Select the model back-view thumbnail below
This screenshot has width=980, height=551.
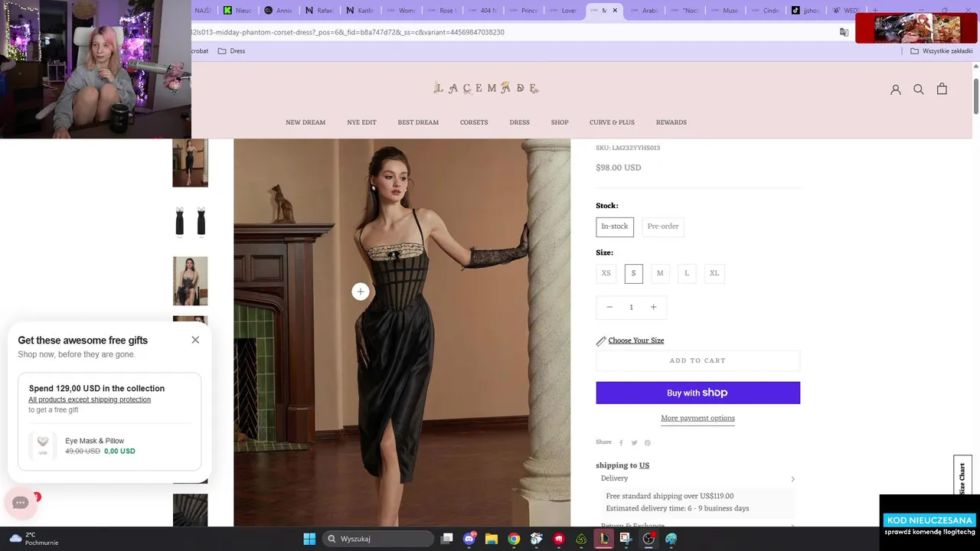[190, 281]
